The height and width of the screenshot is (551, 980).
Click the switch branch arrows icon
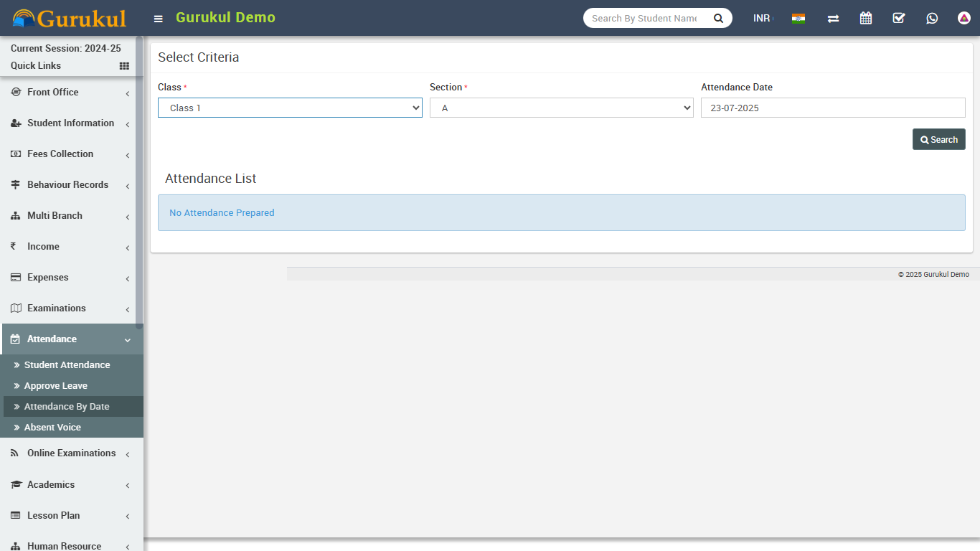click(x=833, y=19)
